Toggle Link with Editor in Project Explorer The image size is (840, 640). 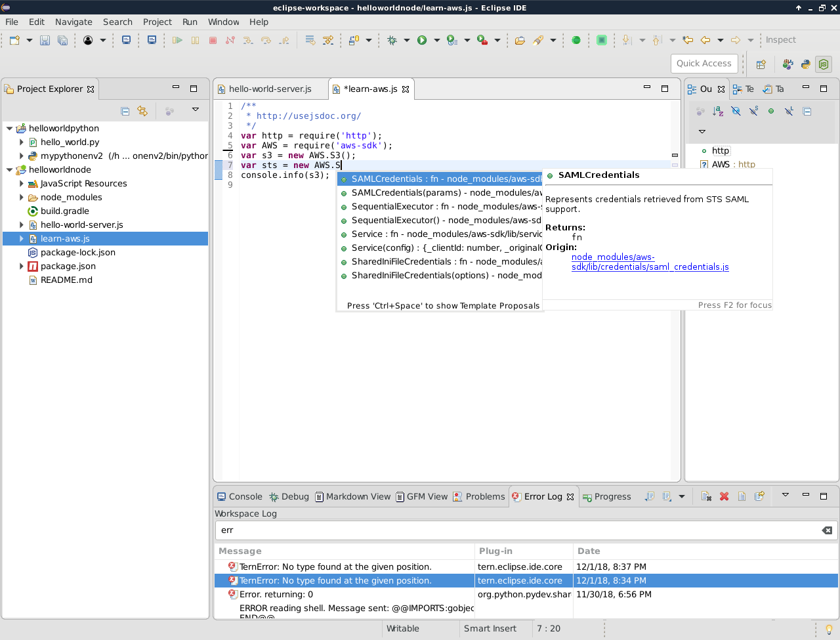142,111
